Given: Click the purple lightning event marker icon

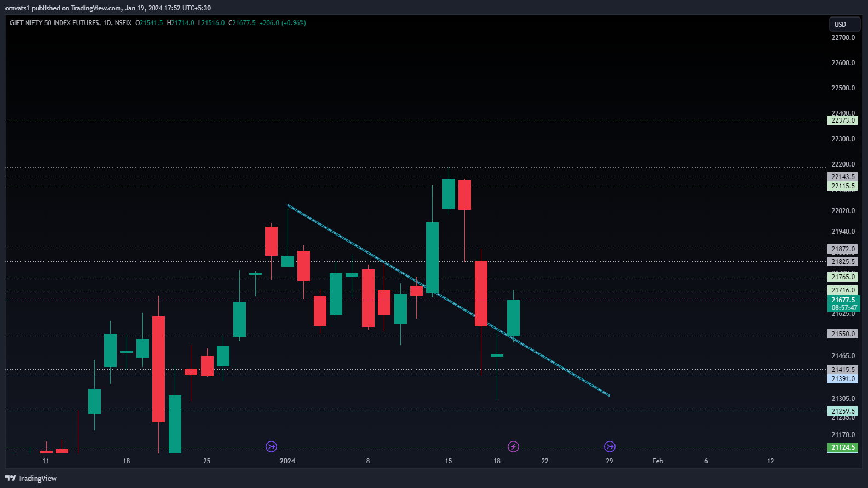Looking at the screenshot, I should tap(513, 447).
